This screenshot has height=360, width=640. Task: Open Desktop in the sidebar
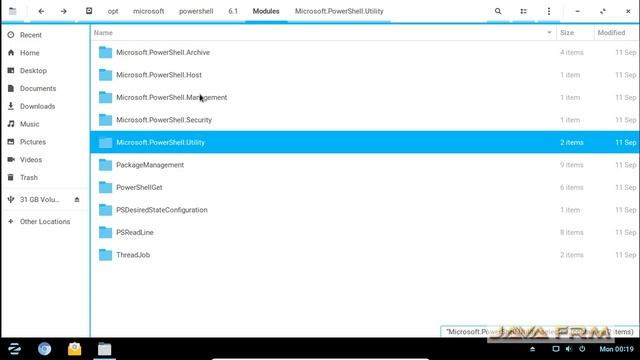[33, 71]
